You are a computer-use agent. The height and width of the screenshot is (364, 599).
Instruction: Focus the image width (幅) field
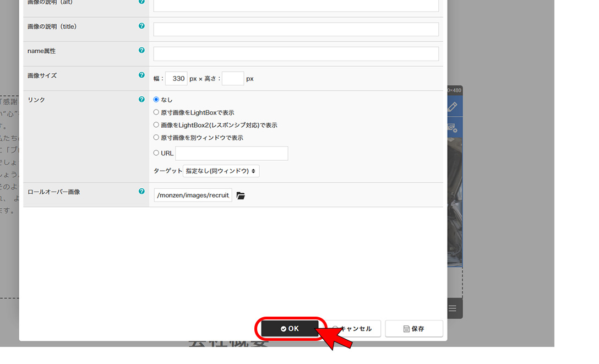[176, 79]
